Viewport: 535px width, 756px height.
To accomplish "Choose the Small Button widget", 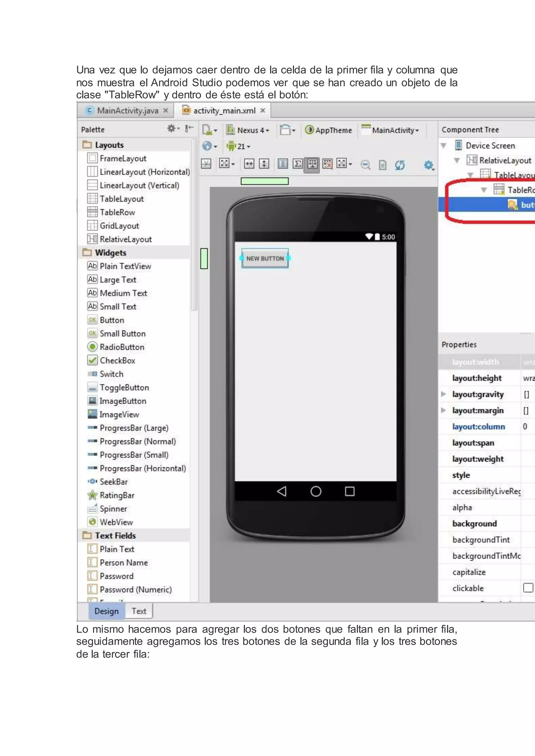I will tap(116, 334).
